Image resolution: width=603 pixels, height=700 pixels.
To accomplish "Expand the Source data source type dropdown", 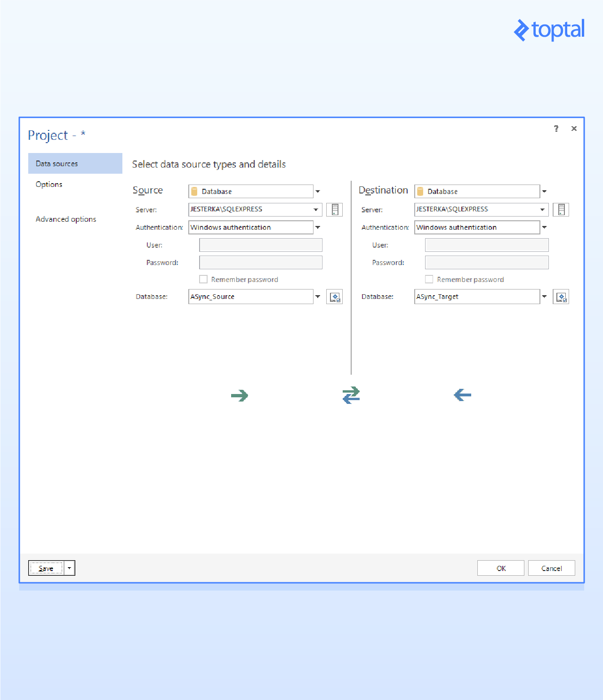I will (318, 191).
